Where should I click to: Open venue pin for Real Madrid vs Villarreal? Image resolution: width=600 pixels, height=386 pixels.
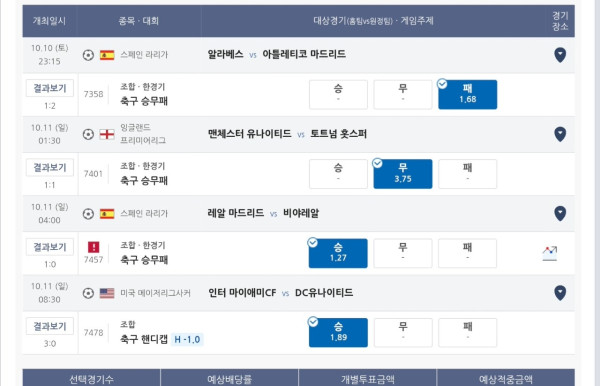click(560, 213)
